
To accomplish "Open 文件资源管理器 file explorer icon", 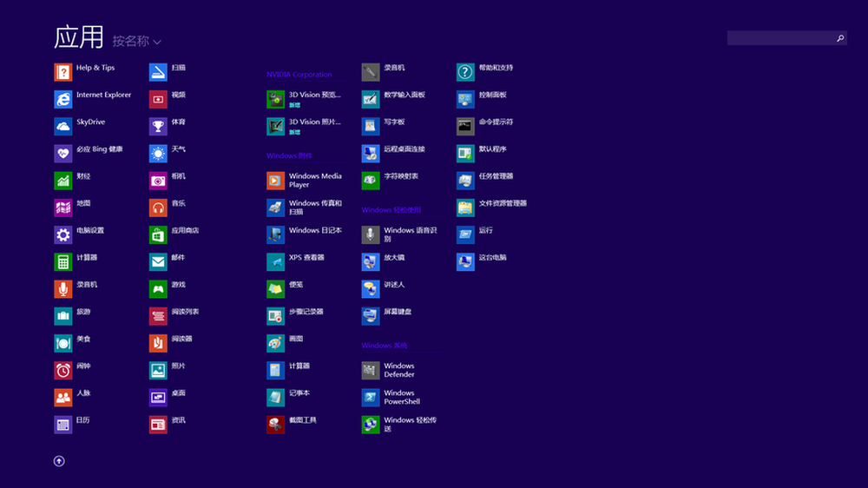I will (465, 208).
